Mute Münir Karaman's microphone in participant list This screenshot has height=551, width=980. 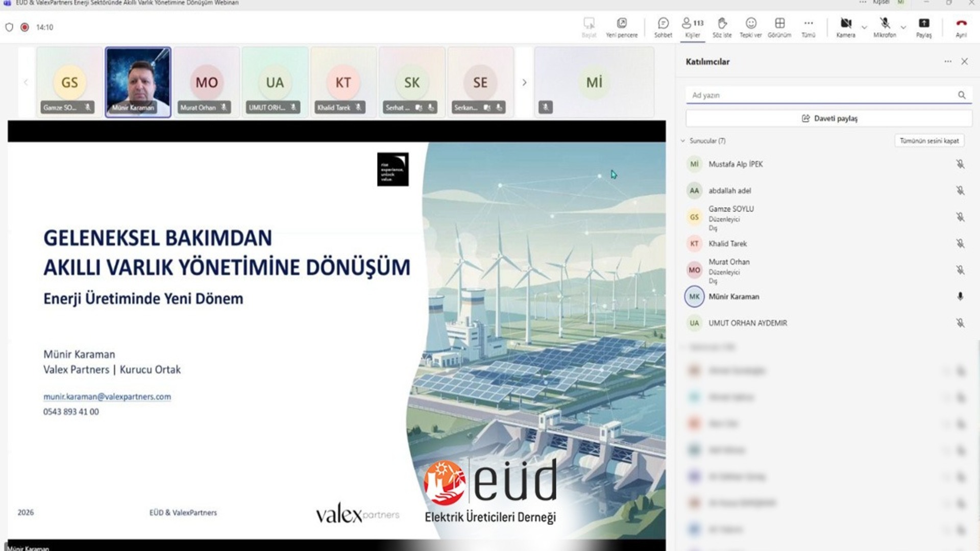tap(960, 296)
